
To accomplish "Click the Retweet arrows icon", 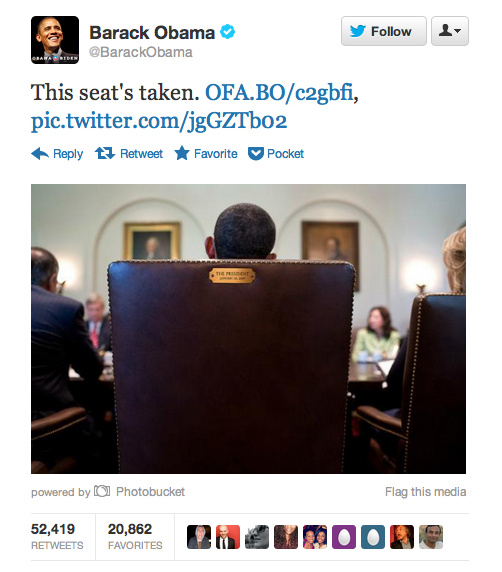I will [105, 153].
